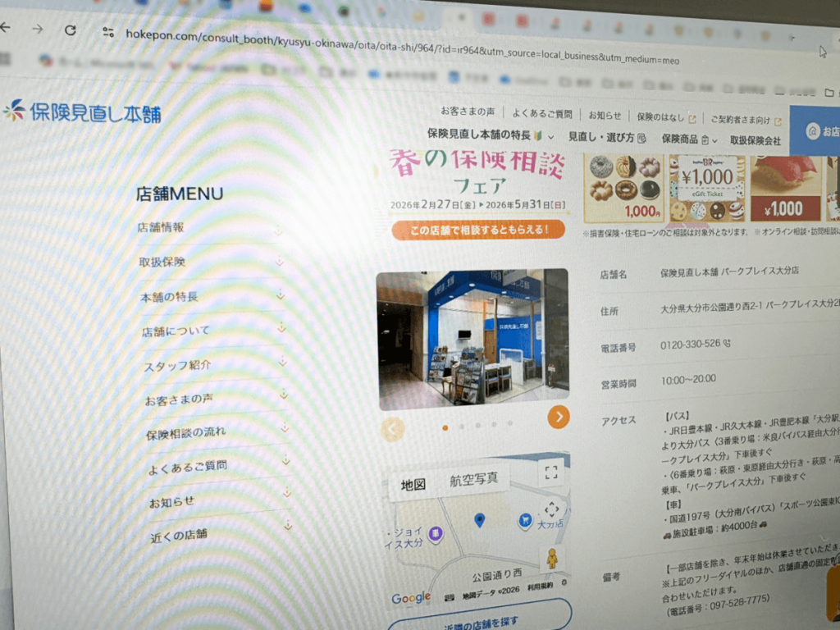Switch map to 航空写真 view
This screenshot has height=630, width=840.
pyautogui.click(x=473, y=479)
